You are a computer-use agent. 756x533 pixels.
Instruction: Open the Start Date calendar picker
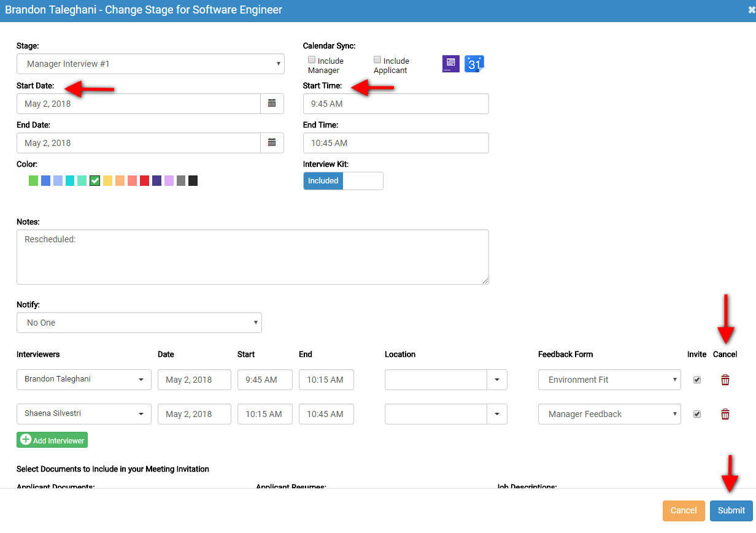tap(272, 104)
